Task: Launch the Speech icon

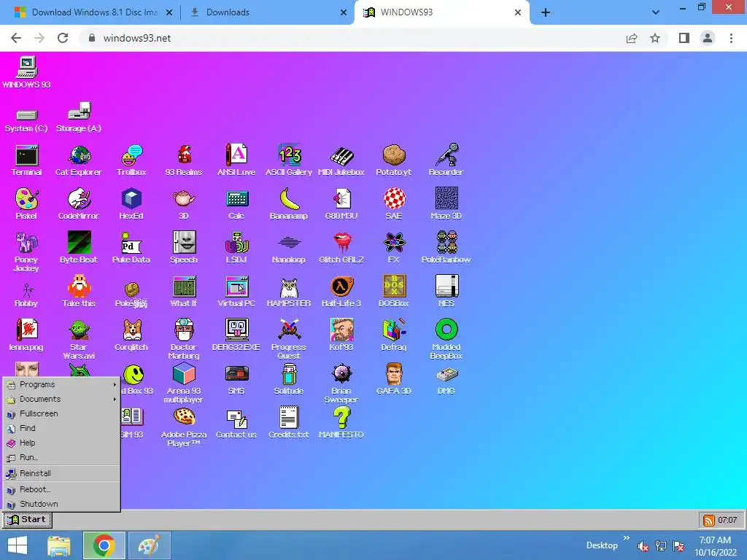Action: [x=184, y=248]
